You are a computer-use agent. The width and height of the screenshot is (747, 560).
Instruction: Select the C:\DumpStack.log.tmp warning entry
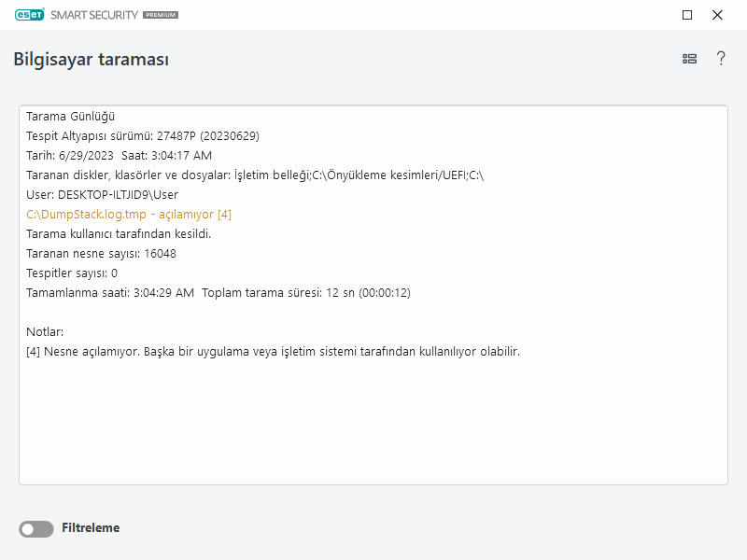tap(129, 215)
